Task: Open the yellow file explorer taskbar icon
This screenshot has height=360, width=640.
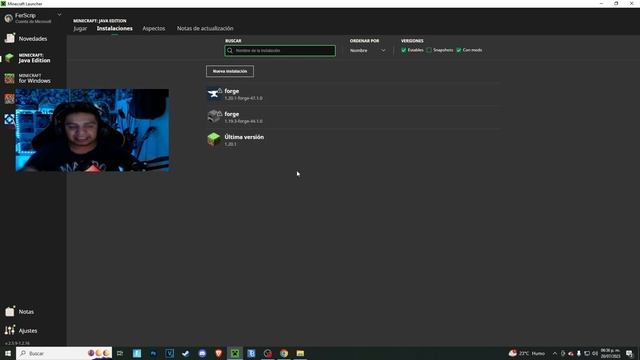Action: [300, 353]
